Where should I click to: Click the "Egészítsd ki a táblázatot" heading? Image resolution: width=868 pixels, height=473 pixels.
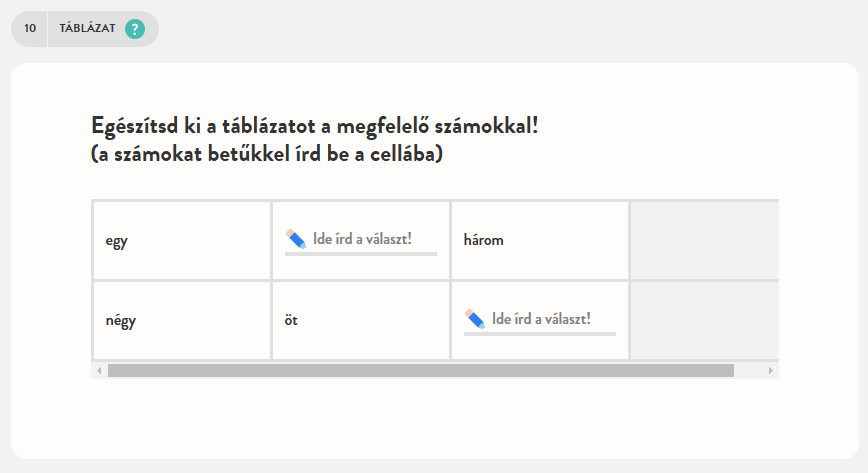[x=321, y=128]
